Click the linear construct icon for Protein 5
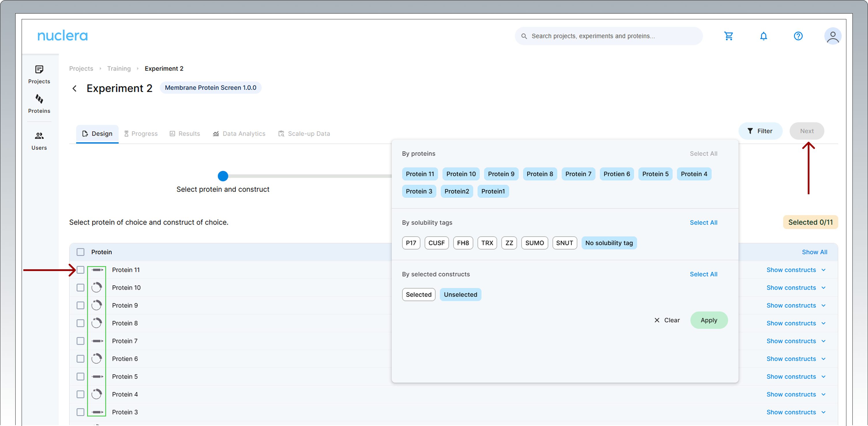The image size is (868, 426). click(x=97, y=376)
